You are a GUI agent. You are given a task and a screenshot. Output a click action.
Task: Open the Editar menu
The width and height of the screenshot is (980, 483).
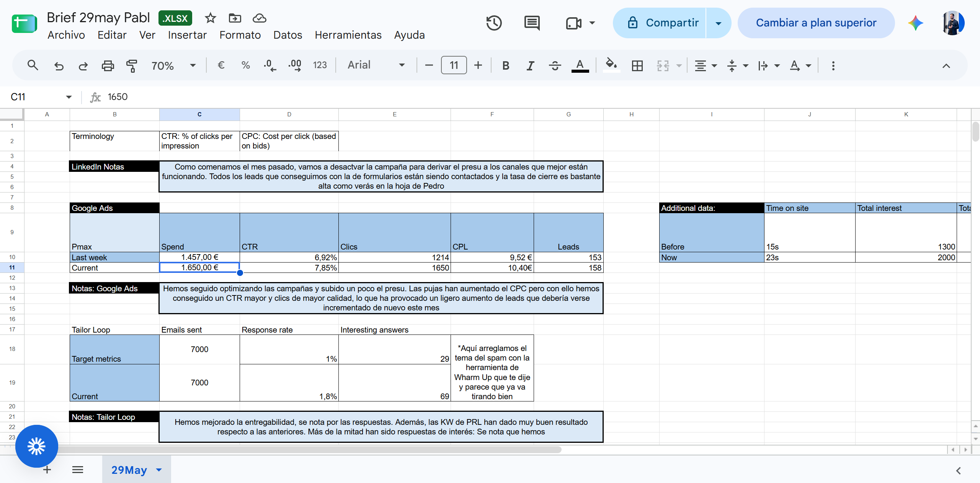(x=112, y=35)
